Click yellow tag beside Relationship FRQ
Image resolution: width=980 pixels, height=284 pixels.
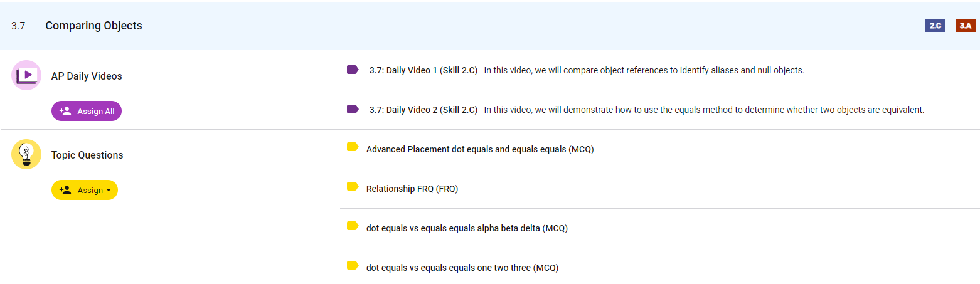click(353, 187)
